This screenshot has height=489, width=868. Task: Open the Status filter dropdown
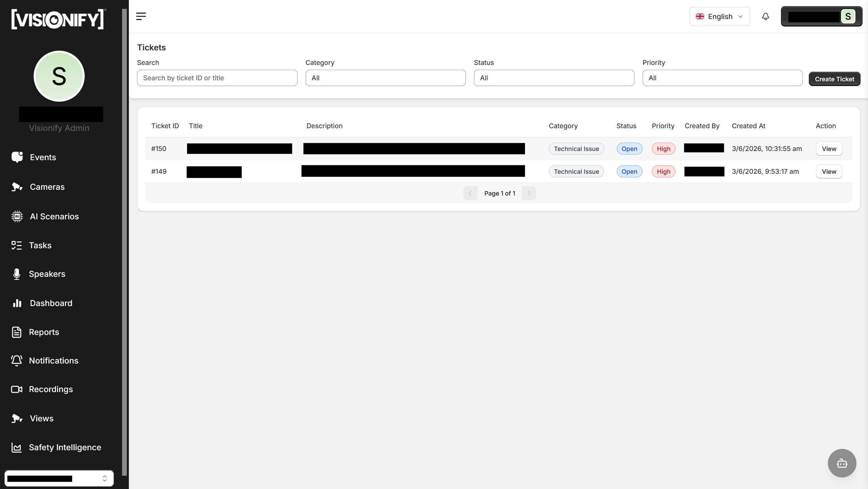coord(554,78)
